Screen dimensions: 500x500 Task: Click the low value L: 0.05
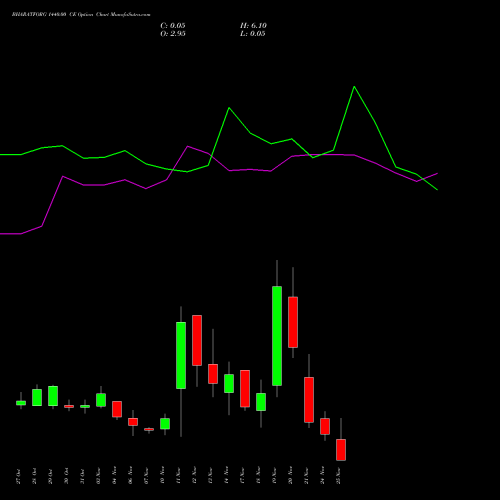[x=253, y=34]
